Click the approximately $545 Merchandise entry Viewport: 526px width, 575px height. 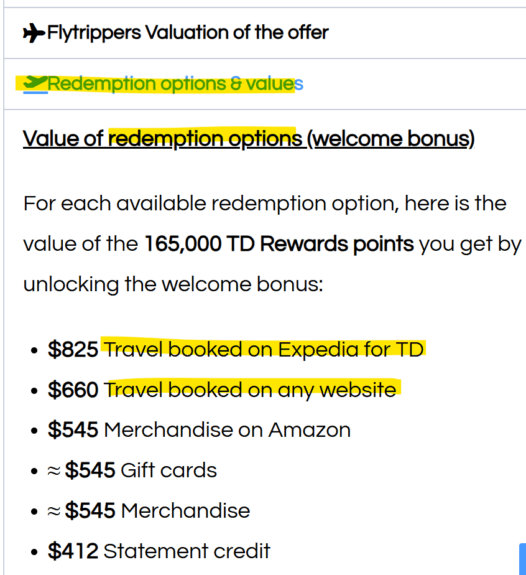[x=149, y=510]
